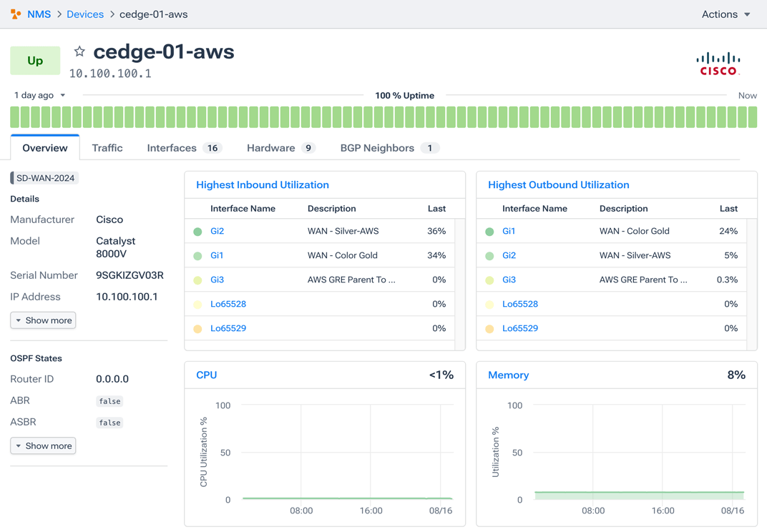Star cedge-01-aws as a favorite device
The height and width of the screenshot is (532, 767).
[79, 51]
